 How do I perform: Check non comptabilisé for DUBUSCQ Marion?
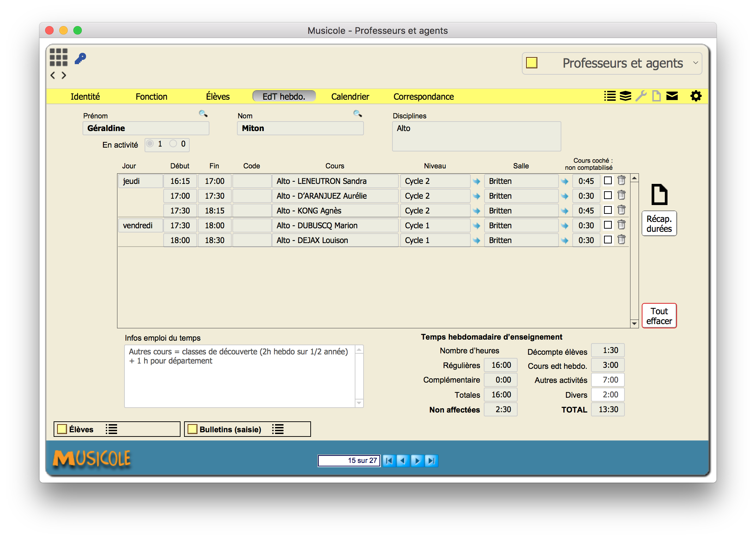tap(608, 225)
